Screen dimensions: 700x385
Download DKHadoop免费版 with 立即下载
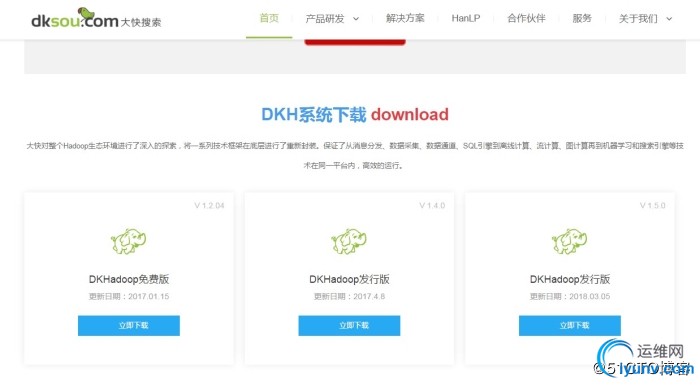tap(129, 326)
